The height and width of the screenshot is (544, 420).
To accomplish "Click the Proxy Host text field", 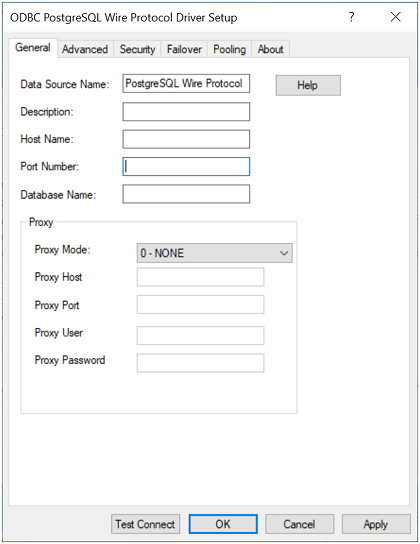I will 200,277.
